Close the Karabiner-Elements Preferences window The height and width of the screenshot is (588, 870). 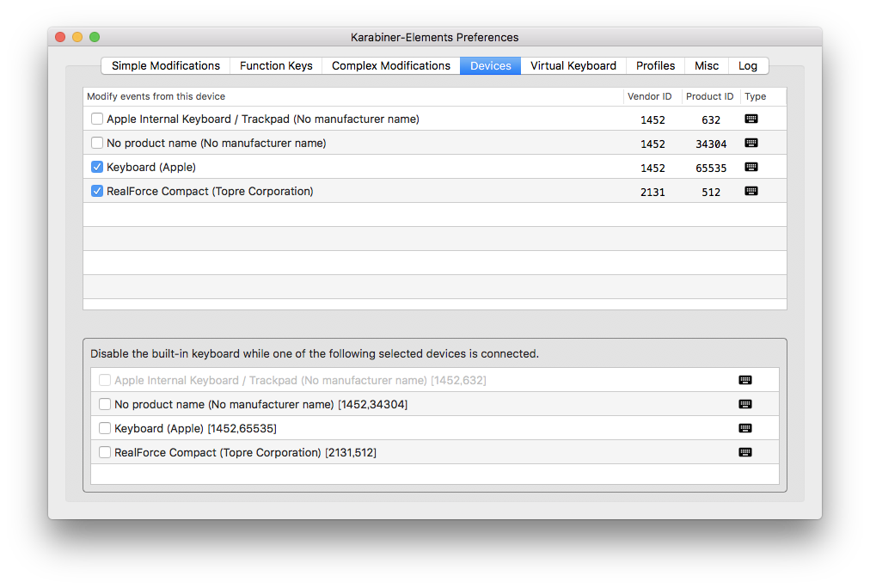60,37
